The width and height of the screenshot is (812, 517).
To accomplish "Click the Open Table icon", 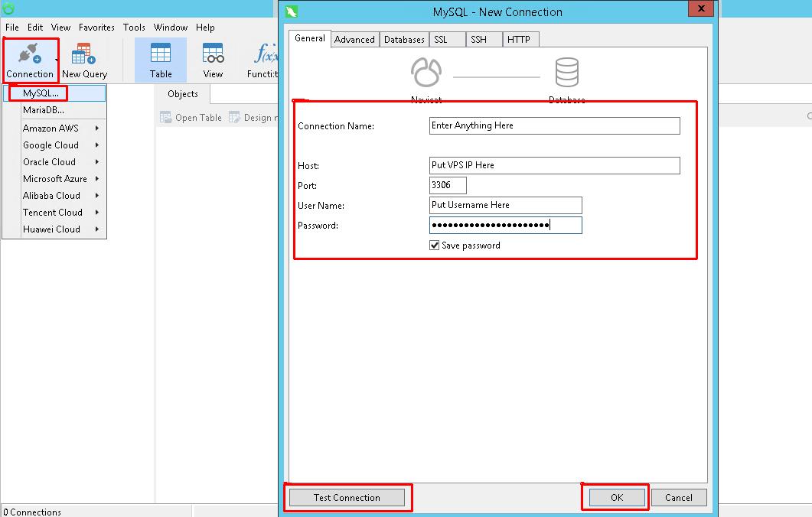I will 166,118.
